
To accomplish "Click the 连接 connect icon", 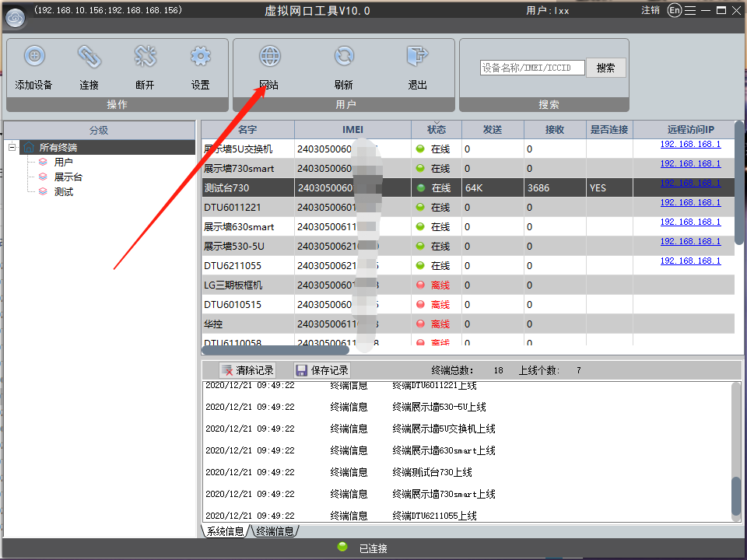I will point(89,57).
